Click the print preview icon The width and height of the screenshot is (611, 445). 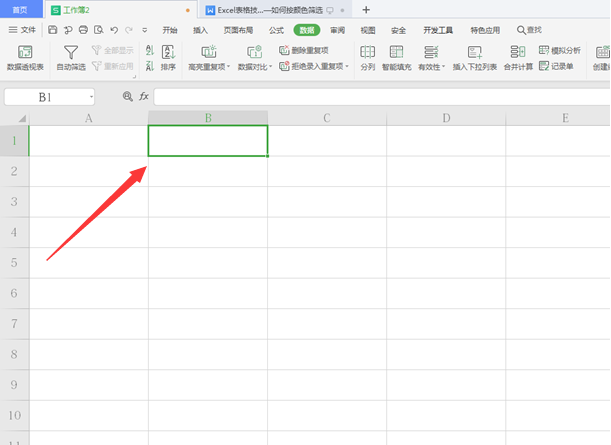pos(99,30)
